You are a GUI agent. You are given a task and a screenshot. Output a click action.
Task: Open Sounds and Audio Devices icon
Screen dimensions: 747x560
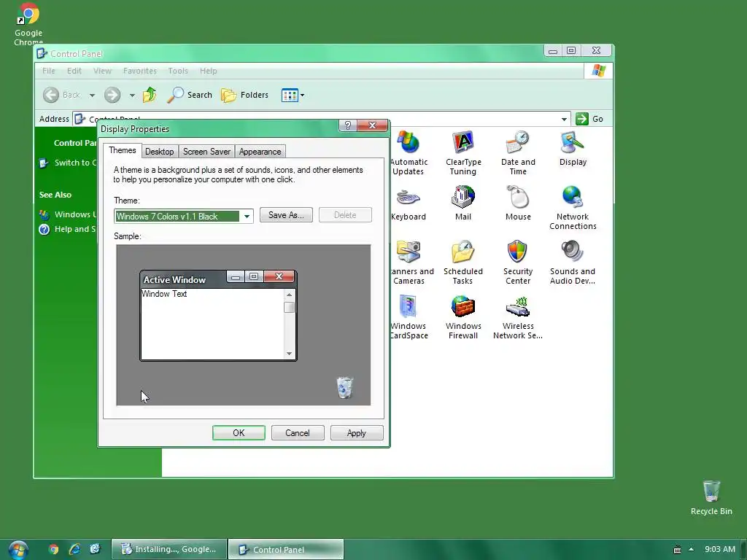(x=573, y=262)
